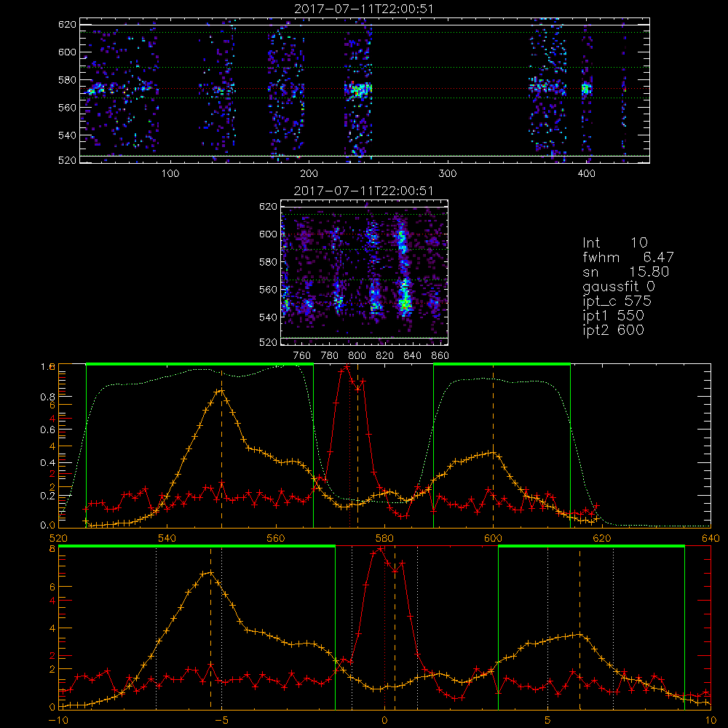Click the brightest streak near 835 in middle spectrogram
The image size is (728, 728).
(405, 299)
